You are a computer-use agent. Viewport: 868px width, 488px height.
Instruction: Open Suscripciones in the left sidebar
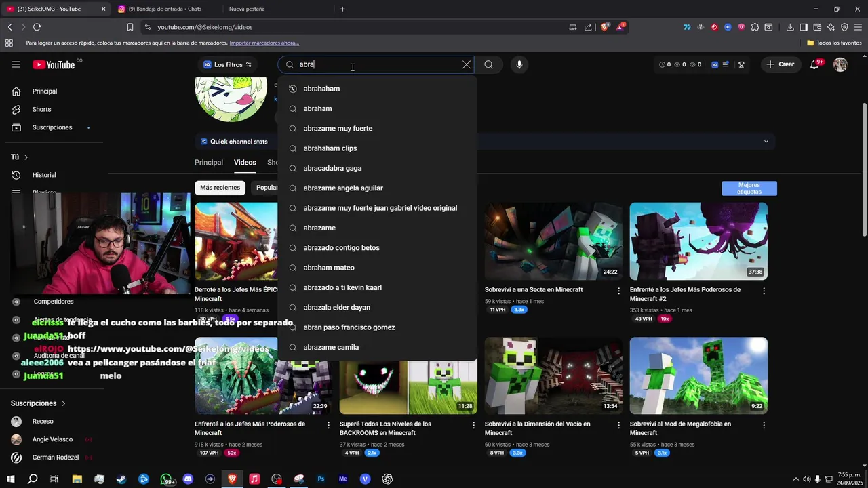point(51,127)
